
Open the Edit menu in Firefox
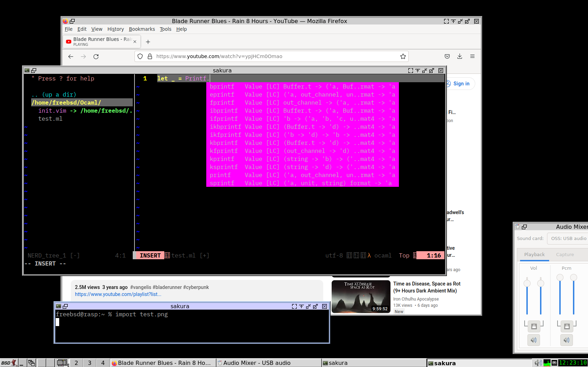coord(82,29)
